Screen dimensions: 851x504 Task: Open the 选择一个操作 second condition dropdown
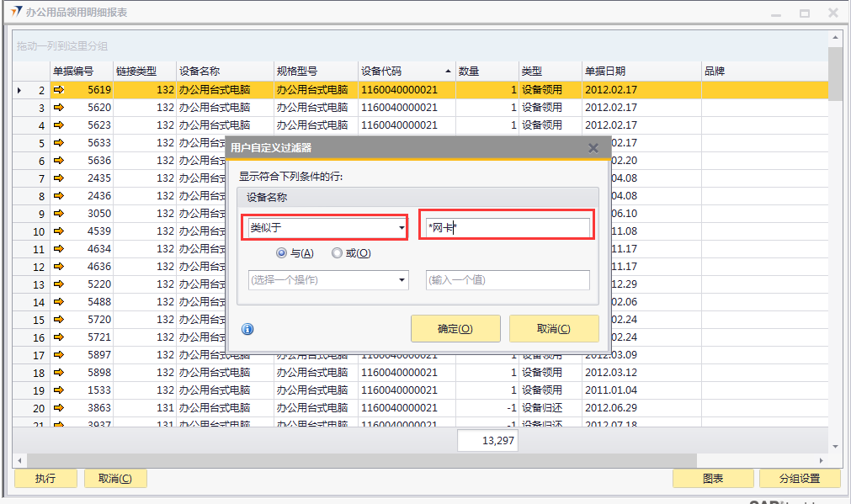(402, 280)
